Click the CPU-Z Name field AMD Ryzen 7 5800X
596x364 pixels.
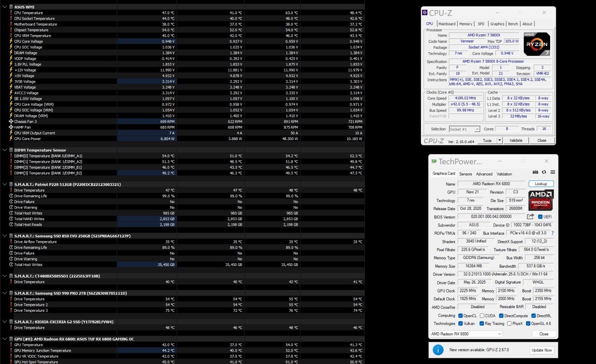pyautogui.click(x=484, y=35)
